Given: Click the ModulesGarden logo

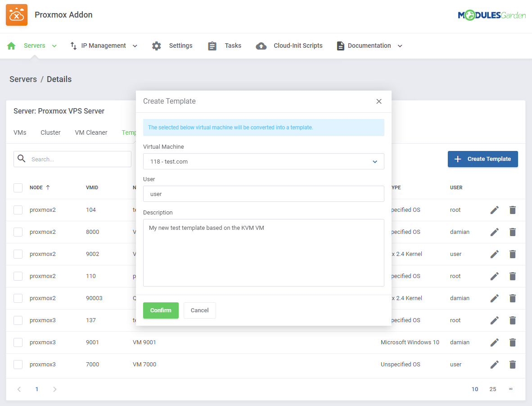Looking at the screenshot, I should click(x=491, y=15).
